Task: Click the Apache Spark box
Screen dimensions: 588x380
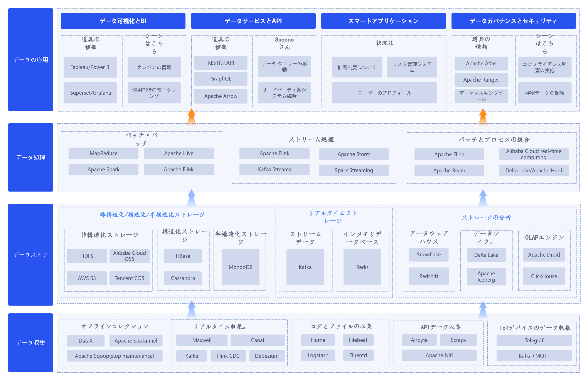Action: coord(103,170)
